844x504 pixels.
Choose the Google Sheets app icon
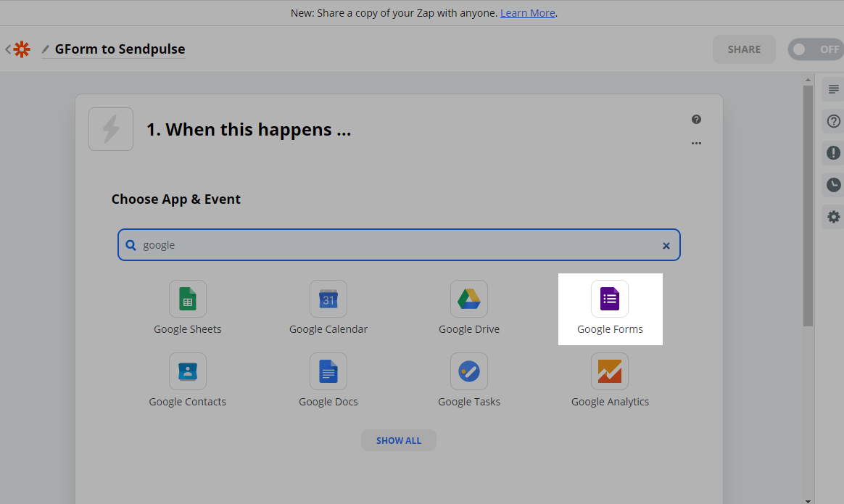(188, 299)
